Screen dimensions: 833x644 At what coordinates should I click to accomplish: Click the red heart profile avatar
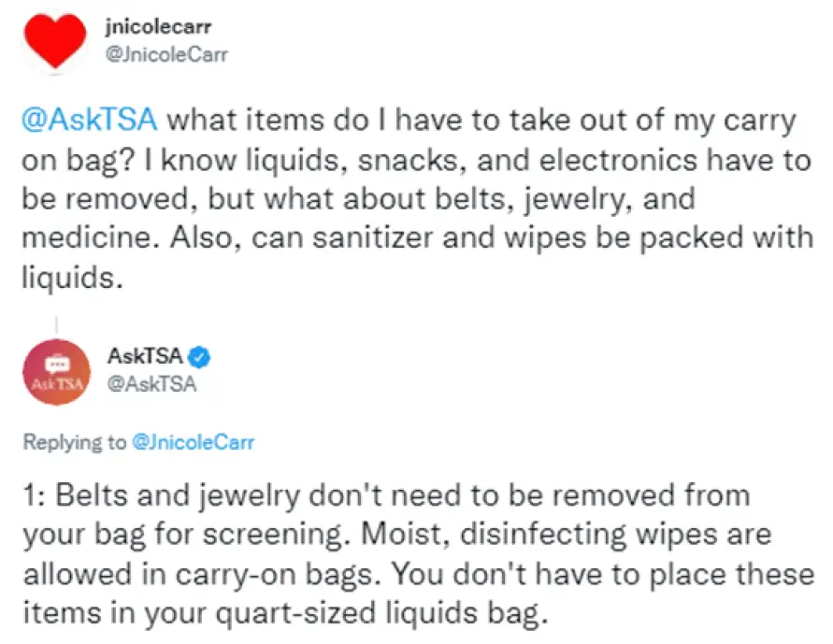55,41
